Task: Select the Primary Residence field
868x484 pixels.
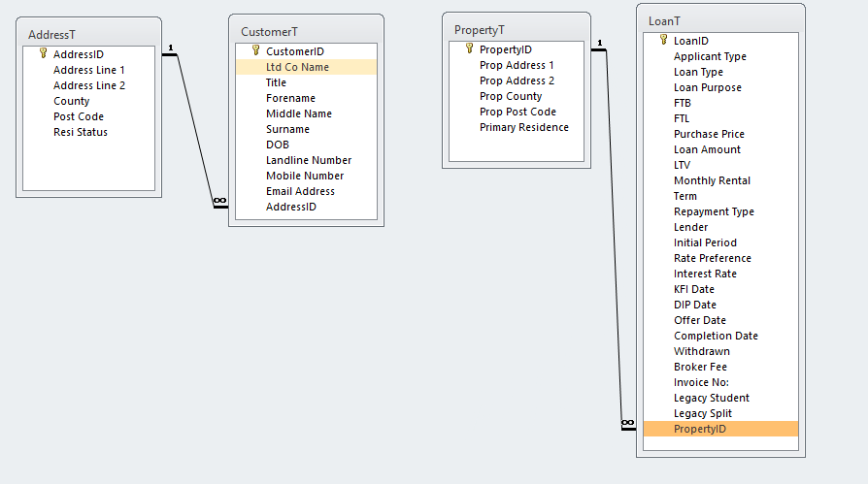Action: (x=517, y=127)
